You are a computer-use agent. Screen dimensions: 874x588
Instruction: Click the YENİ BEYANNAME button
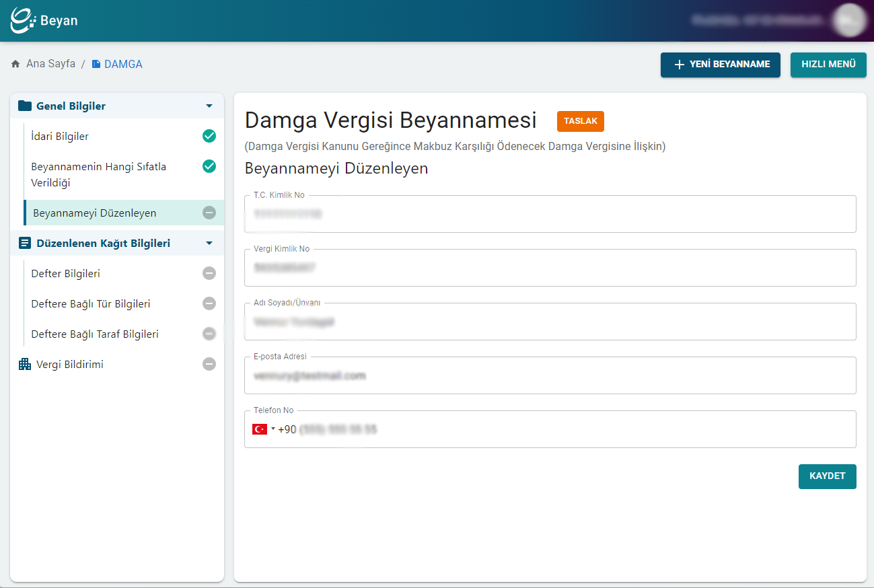pyautogui.click(x=721, y=65)
